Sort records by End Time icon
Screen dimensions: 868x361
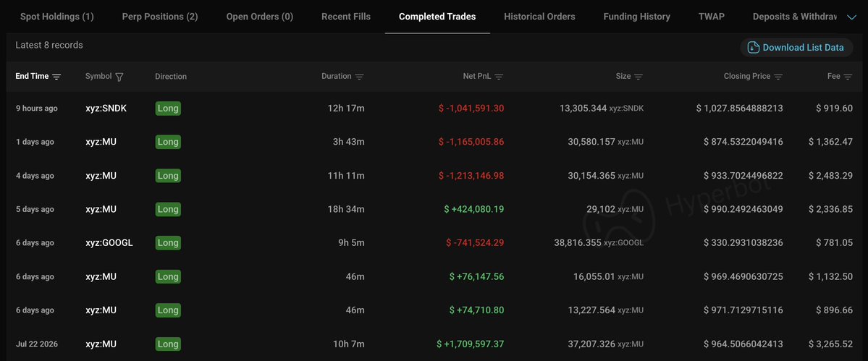[x=56, y=76]
